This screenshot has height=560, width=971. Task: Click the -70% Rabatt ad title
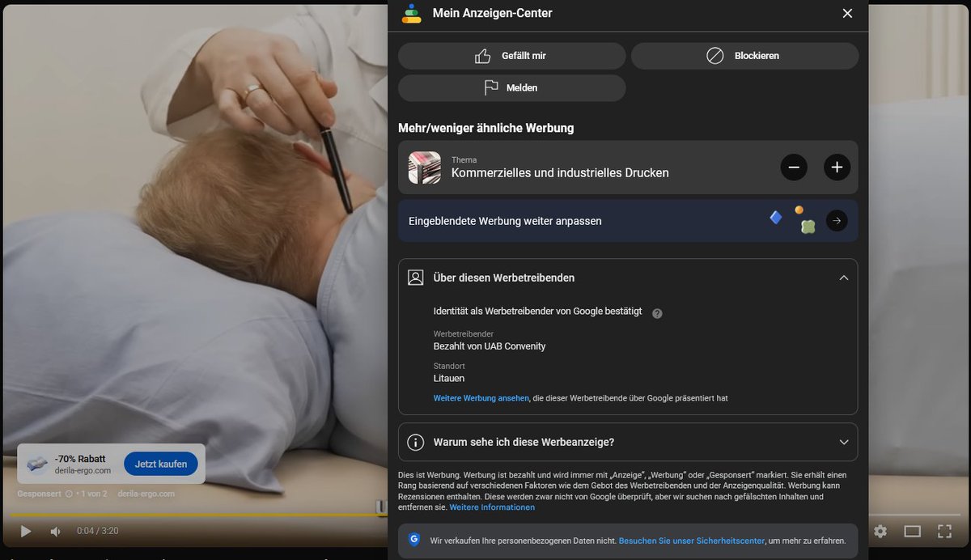click(x=80, y=459)
